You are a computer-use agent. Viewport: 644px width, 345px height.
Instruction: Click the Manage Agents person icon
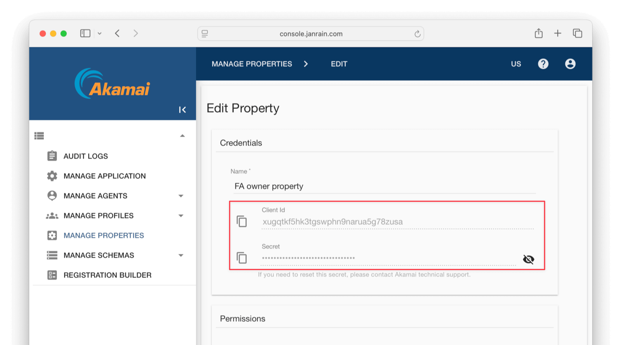click(52, 195)
